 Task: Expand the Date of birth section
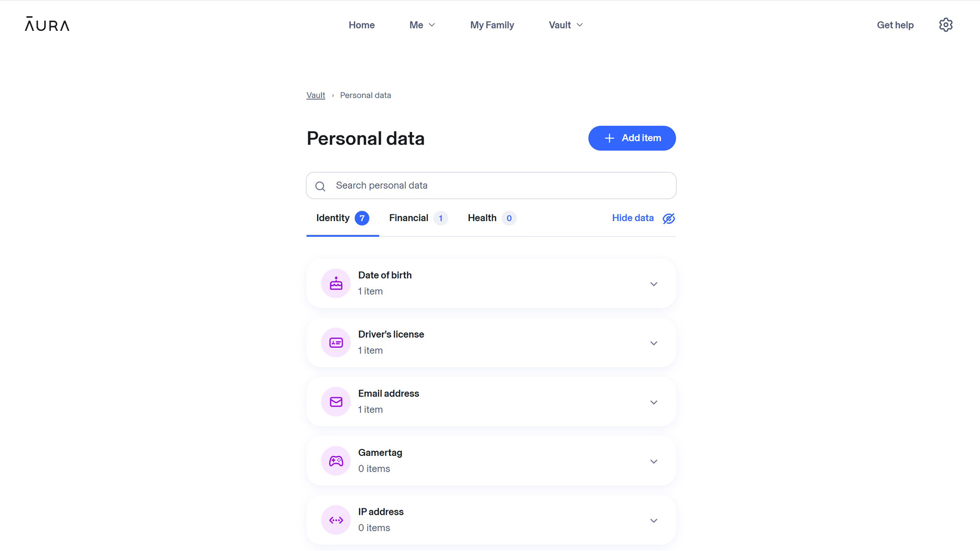(654, 284)
